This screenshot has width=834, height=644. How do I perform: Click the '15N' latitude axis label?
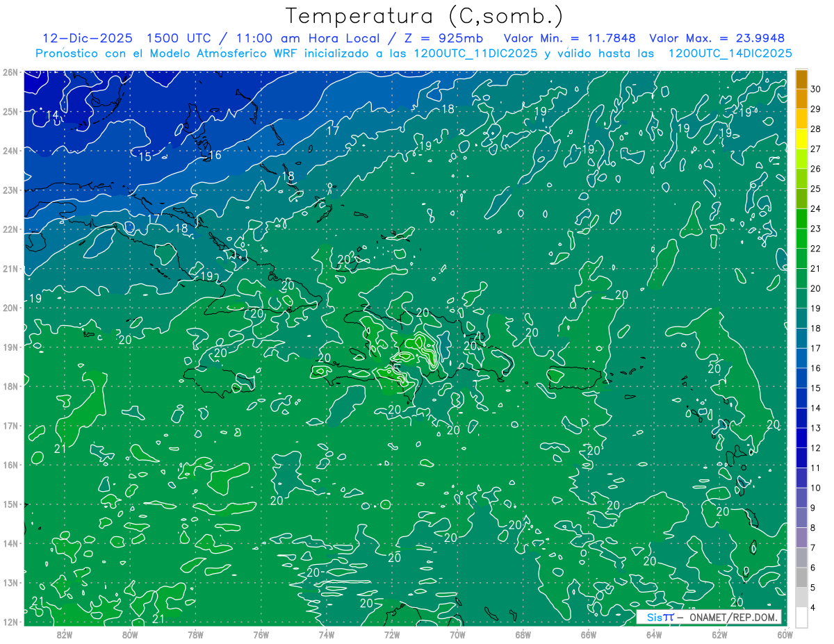click(10, 504)
